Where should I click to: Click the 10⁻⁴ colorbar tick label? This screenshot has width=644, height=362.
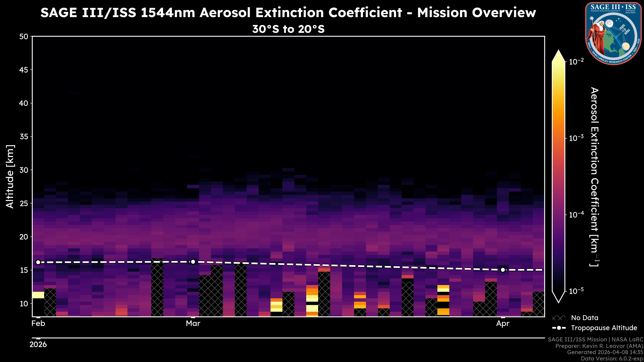(576, 214)
